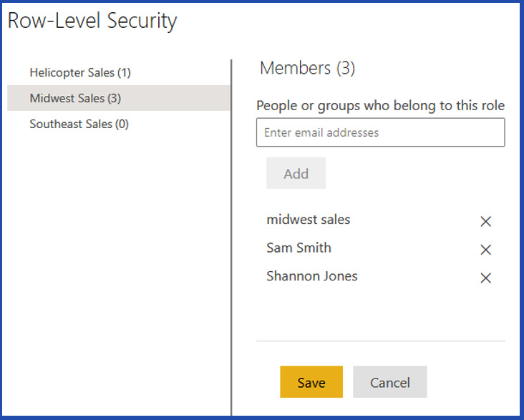Select the Helicopter Sales role
This screenshot has width=524, height=420.
[80, 72]
